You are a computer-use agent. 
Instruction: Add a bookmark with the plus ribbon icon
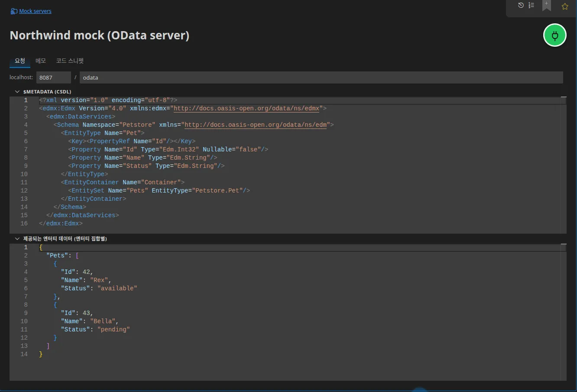coord(547,6)
